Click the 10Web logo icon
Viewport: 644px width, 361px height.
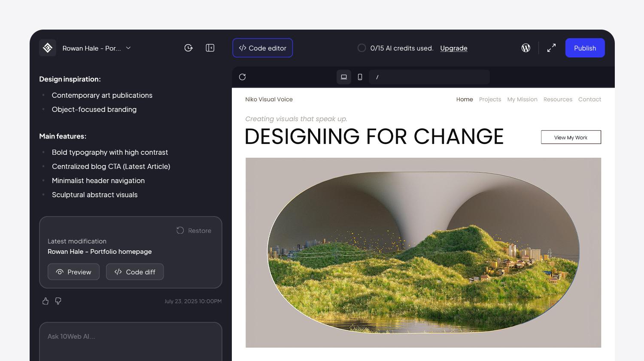[48, 48]
